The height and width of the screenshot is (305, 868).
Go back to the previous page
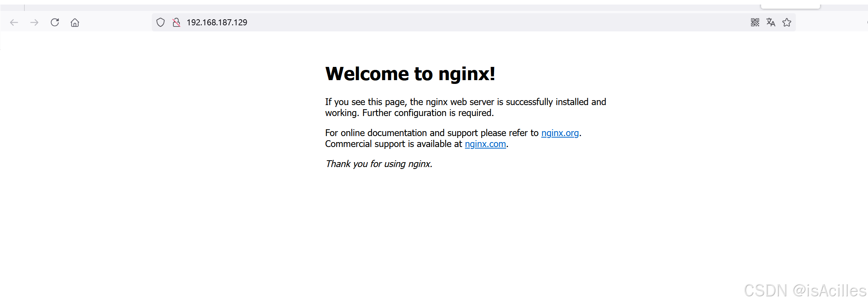(x=14, y=23)
